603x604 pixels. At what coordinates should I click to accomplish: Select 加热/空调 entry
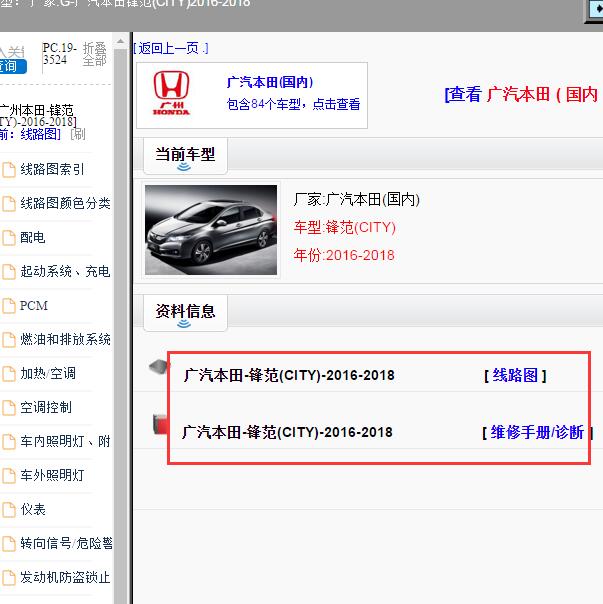[x=48, y=373]
